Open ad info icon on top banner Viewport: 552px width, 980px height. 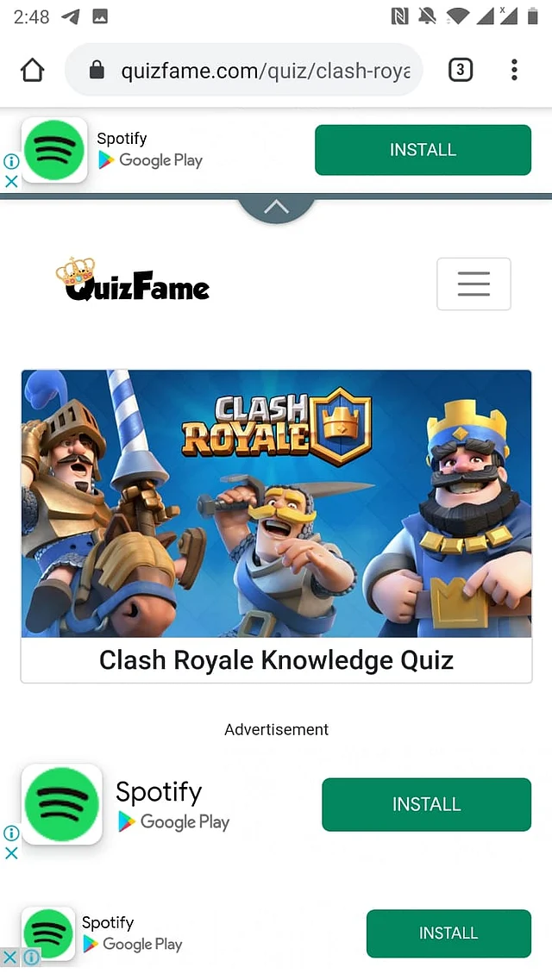pyautogui.click(x=10, y=161)
